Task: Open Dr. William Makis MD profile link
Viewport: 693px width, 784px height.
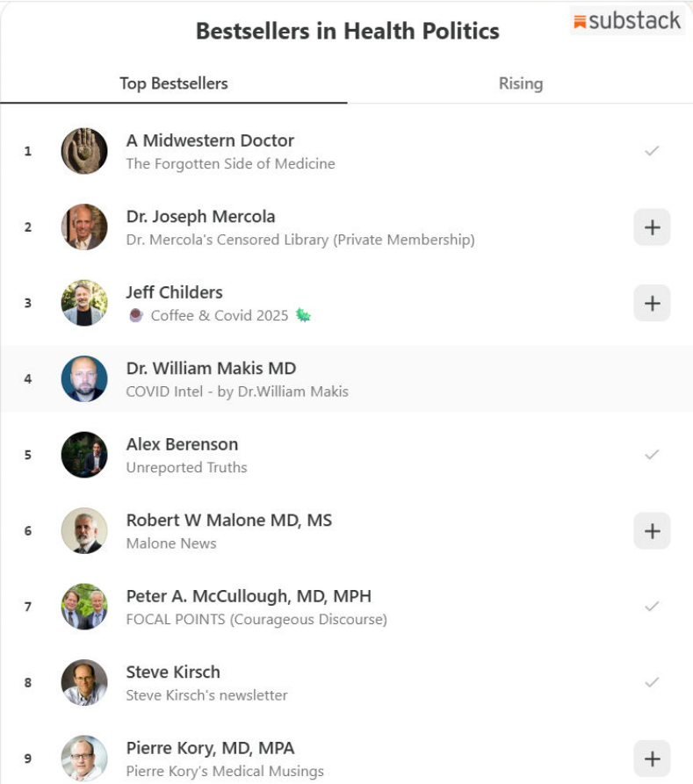Action: click(x=211, y=369)
